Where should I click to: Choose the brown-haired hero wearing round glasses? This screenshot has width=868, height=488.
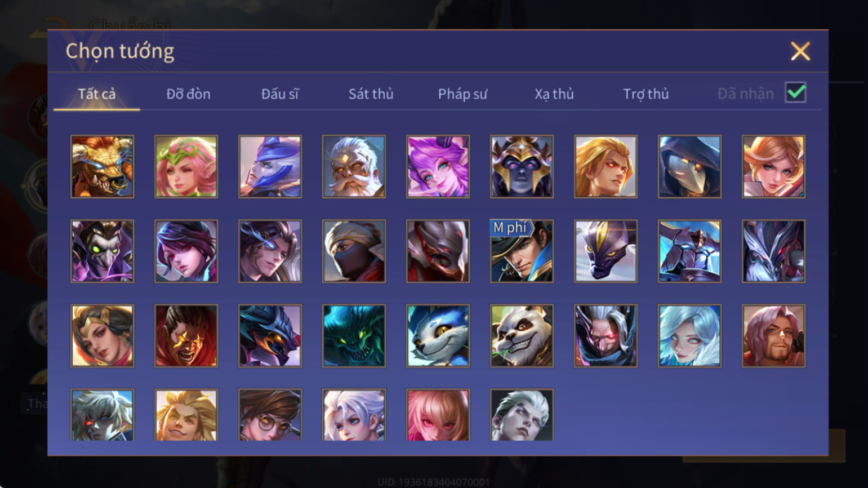click(270, 415)
